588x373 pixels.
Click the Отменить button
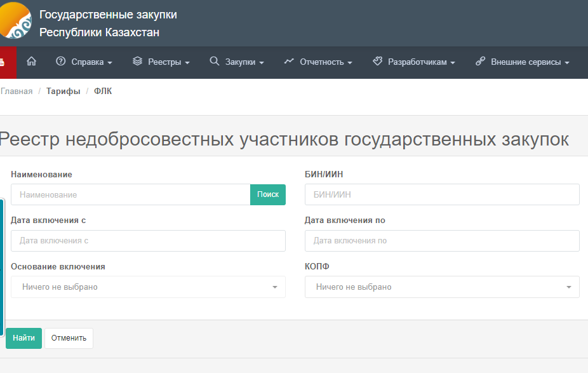pyautogui.click(x=69, y=338)
